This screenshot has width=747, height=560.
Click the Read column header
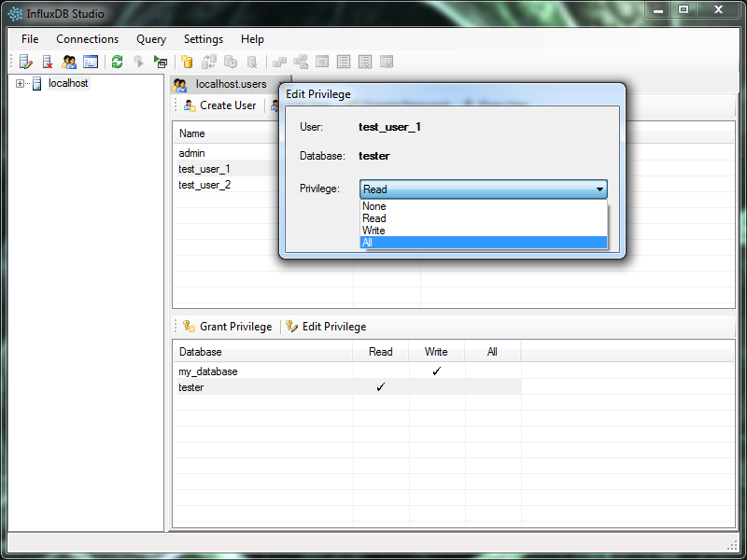[x=381, y=352]
